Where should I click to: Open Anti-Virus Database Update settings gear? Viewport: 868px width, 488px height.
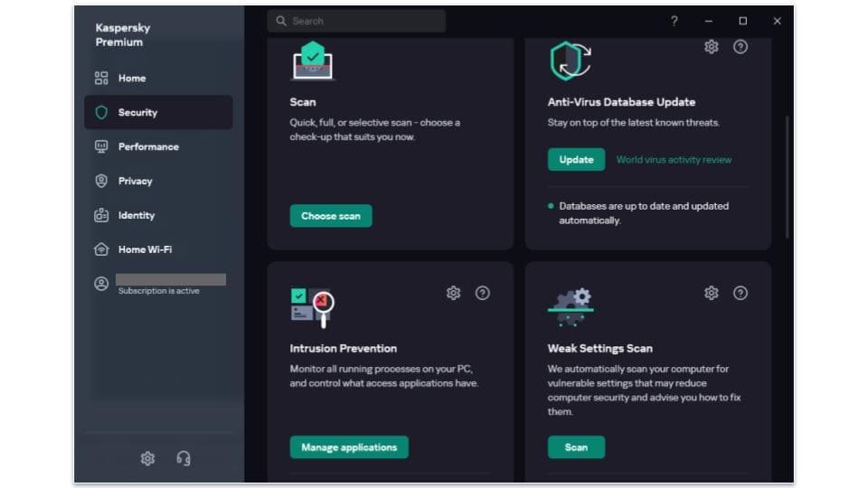click(x=711, y=47)
